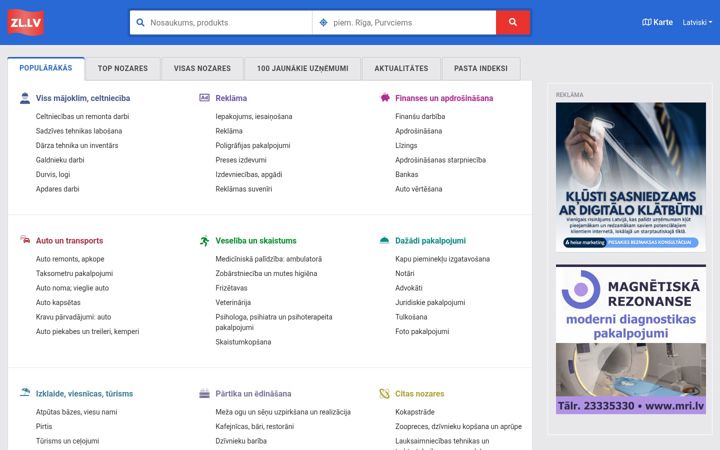Open Auto vērtēšana
Image resolution: width=720 pixels, height=450 pixels.
click(419, 189)
